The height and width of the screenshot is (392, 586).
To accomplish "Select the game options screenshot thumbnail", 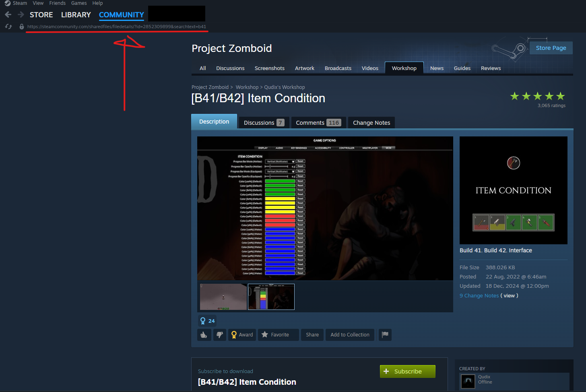I will click(271, 297).
